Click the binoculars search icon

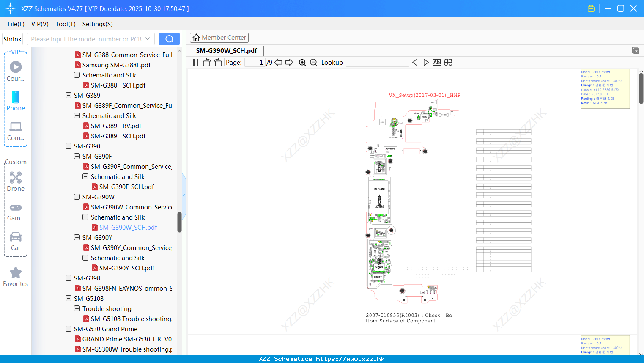[x=448, y=62]
